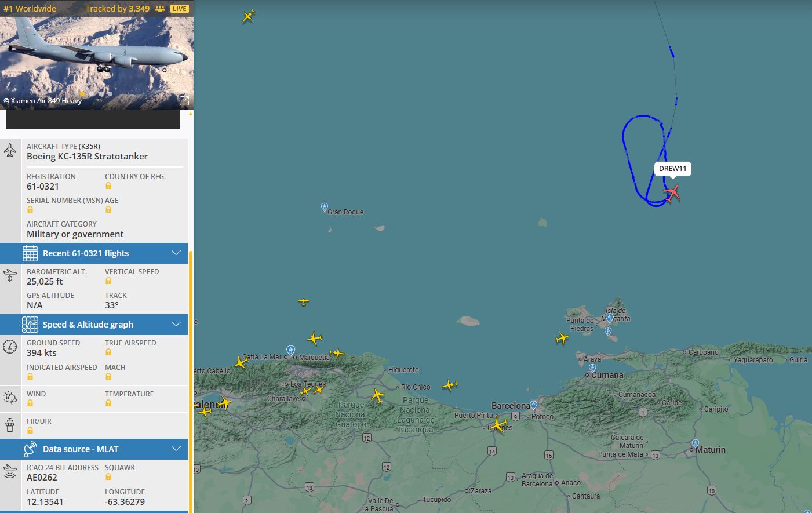Click the DREW11 callsign label
The width and height of the screenshot is (812, 513).
coord(672,169)
